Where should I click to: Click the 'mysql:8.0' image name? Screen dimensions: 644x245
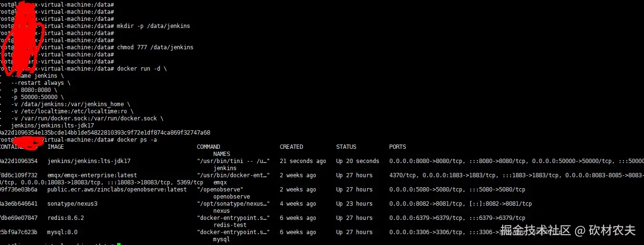(62, 232)
